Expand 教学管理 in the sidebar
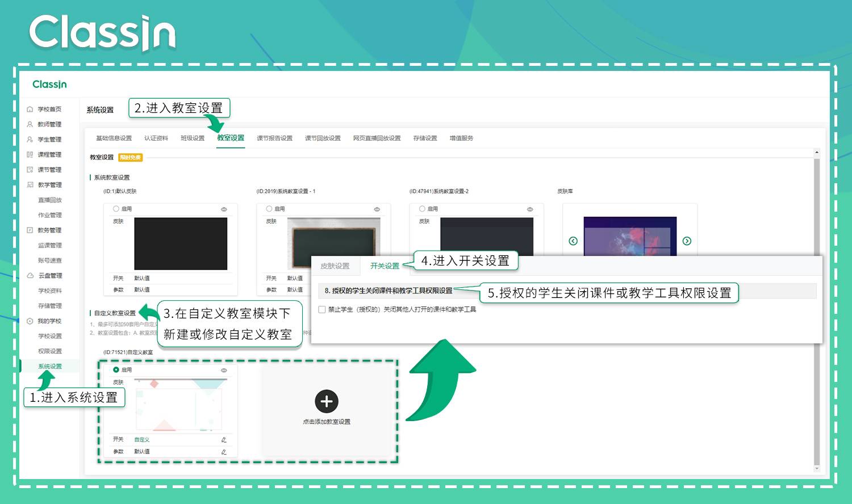This screenshot has width=852, height=504. [49, 185]
